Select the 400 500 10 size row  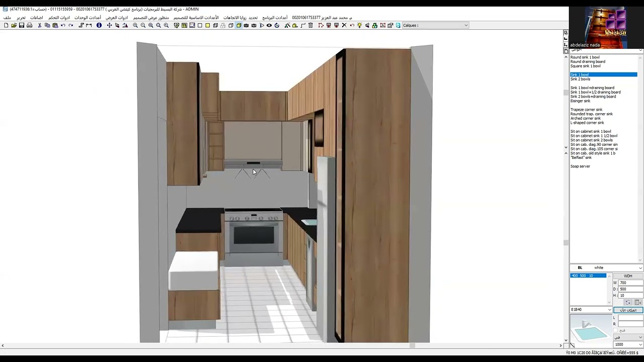588,276
